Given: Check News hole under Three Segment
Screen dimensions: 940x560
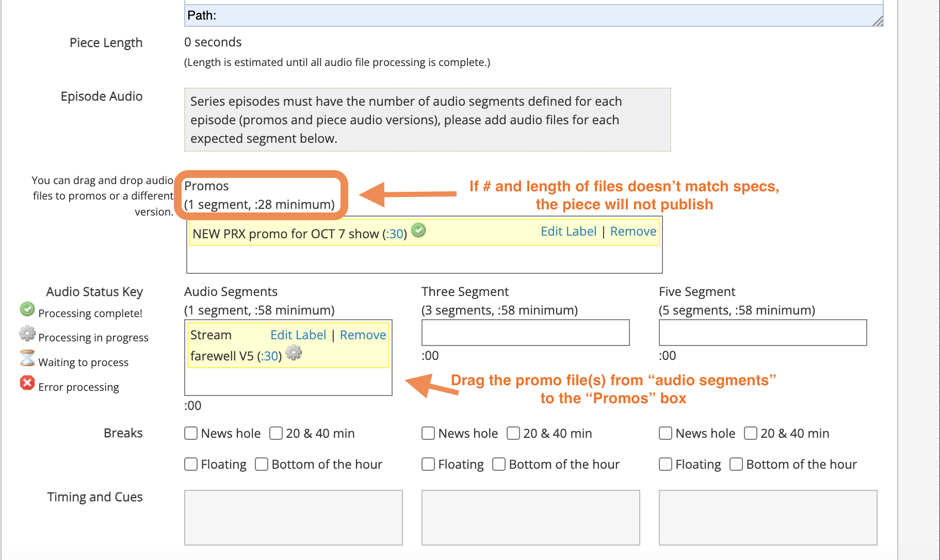Looking at the screenshot, I should [x=428, y=433].
